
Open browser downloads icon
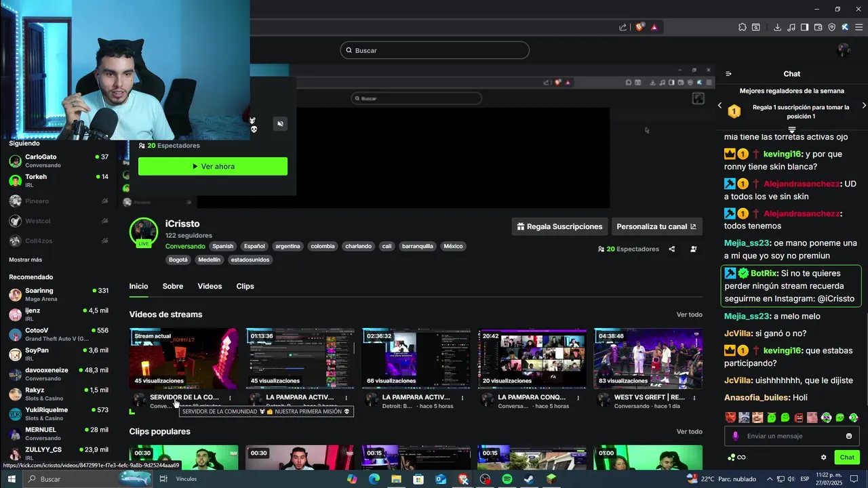[777, 27]
